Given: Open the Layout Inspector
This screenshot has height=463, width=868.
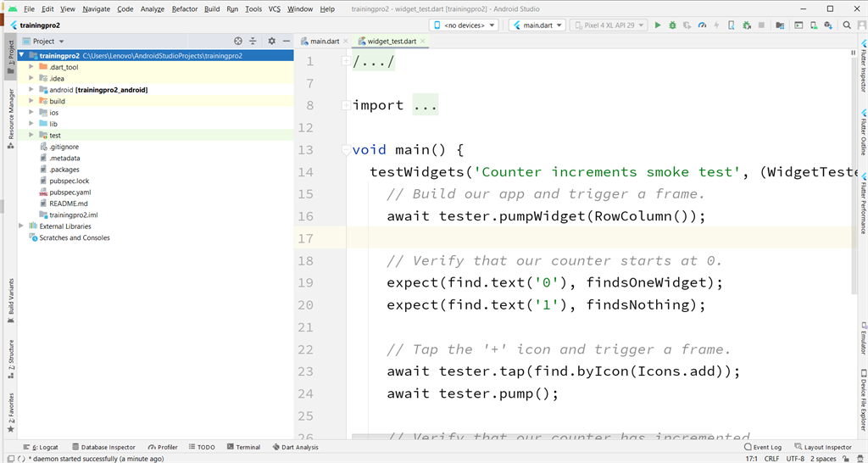Looking at the screenshot, I should click(822, 447).
